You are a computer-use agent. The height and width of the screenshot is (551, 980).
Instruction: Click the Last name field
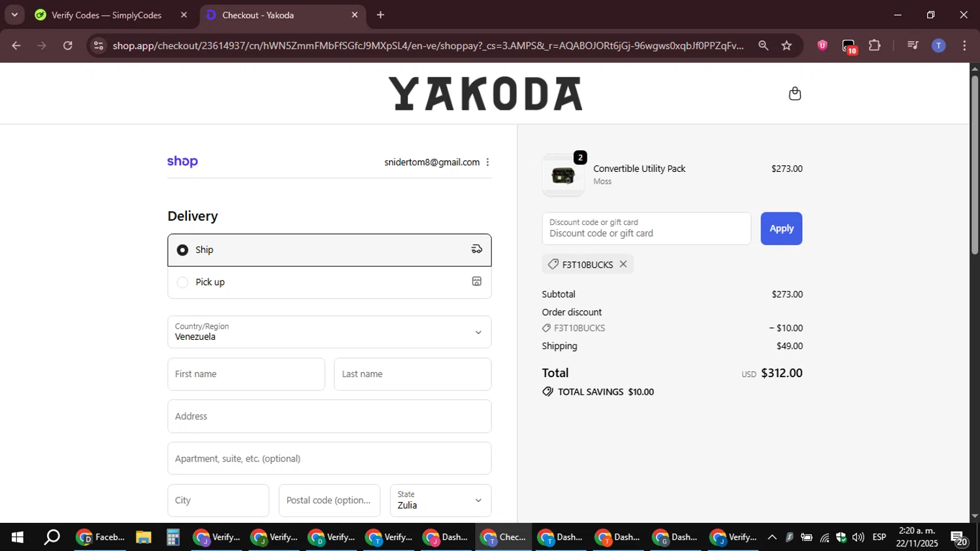(x=412, y=374)
